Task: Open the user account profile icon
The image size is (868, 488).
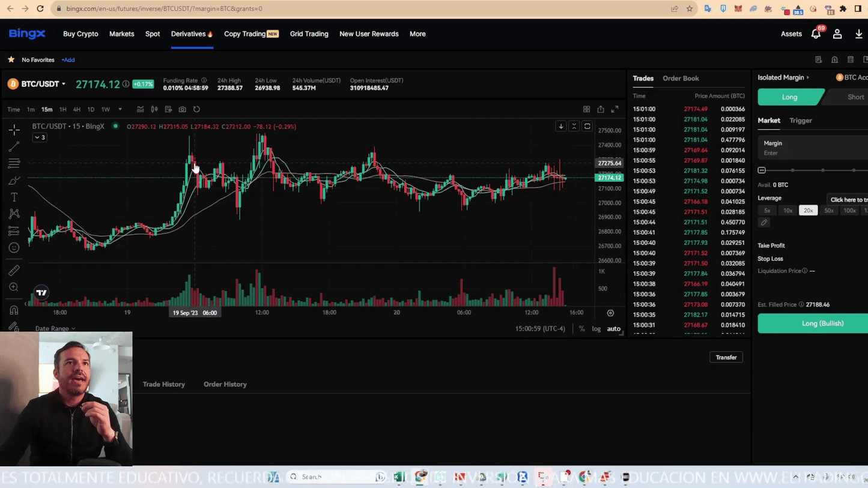Action: coord(837,34)
